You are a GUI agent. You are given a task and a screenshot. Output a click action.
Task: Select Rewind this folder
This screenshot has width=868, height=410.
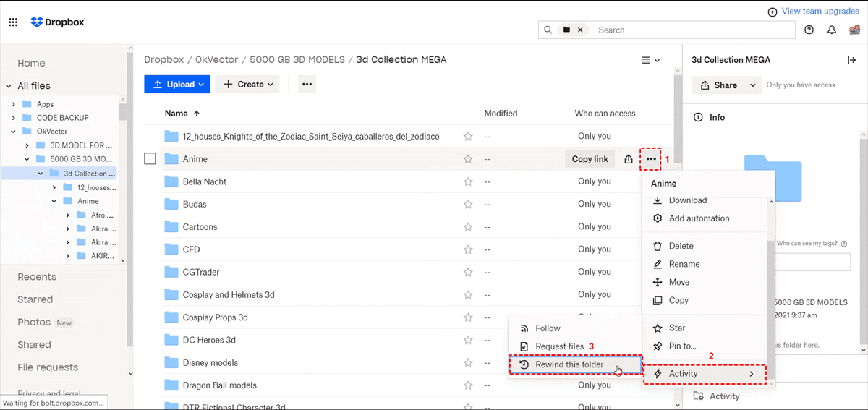[576, 365]
